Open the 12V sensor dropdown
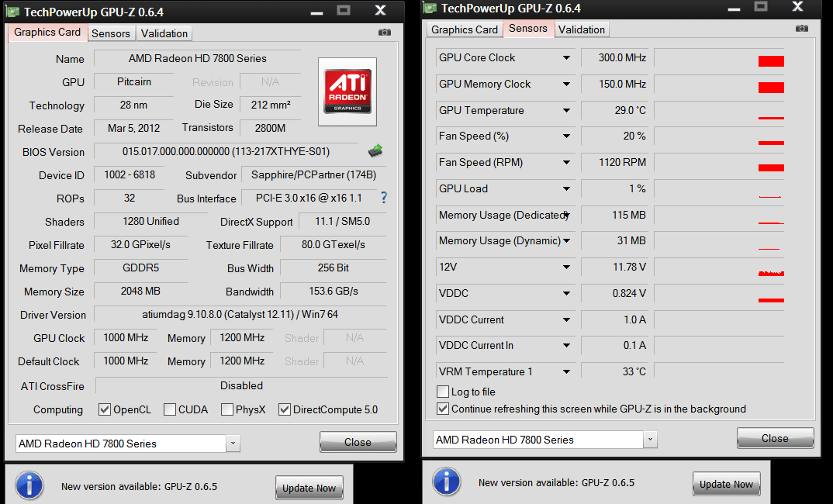Screen dimensions: 833x504 566,267
